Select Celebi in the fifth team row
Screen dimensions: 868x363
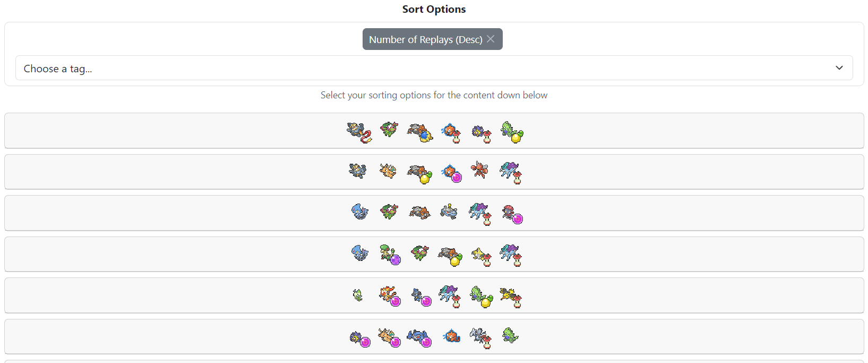pos(358,294)
